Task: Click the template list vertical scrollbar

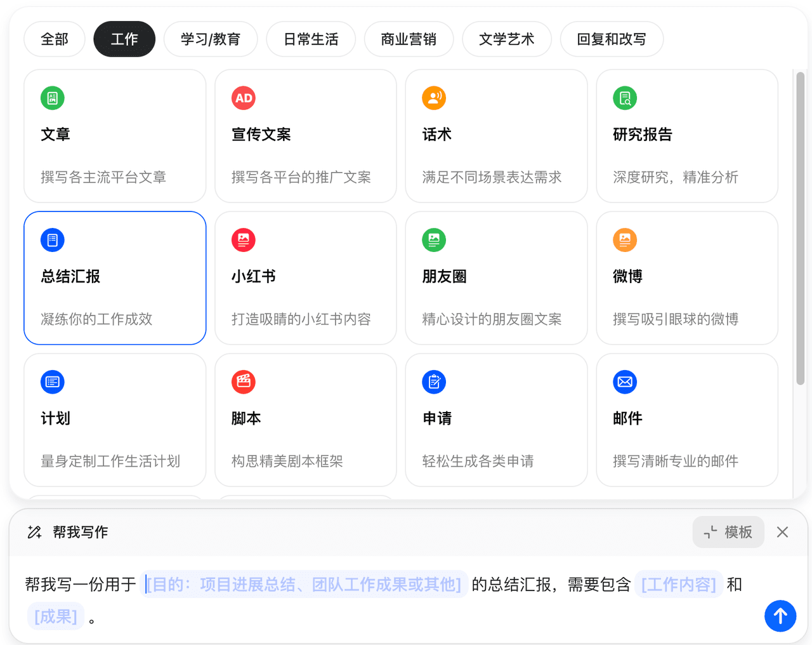Action: pos(801,229)
